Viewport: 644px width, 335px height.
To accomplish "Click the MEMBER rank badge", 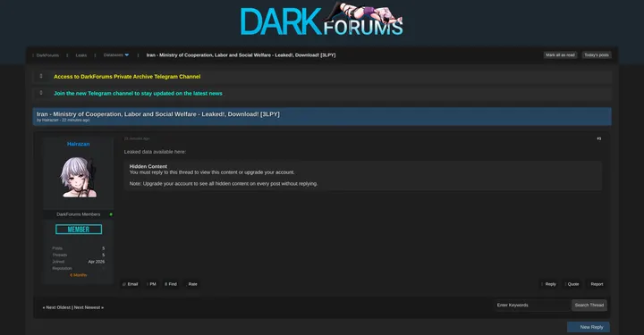I will pyautogui.click(x=79, y=230).
